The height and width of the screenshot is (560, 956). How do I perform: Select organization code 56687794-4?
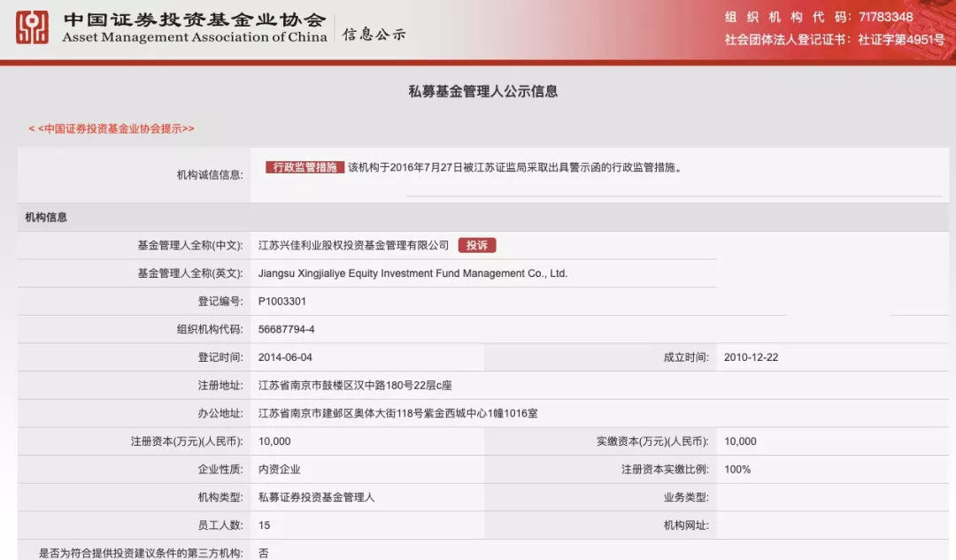pos(287,329)
